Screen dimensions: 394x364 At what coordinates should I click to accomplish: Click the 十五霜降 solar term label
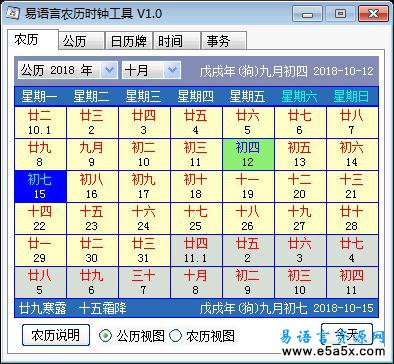pos(103,308)
